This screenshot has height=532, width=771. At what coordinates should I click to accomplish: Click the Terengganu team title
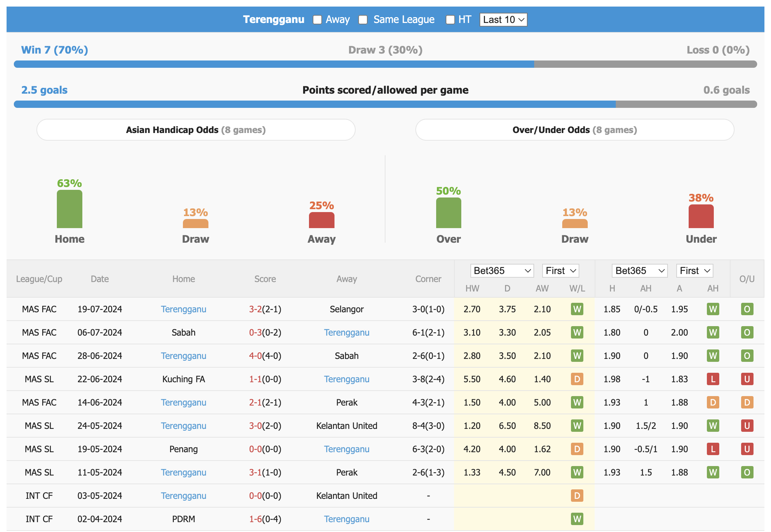coord(274,19)
